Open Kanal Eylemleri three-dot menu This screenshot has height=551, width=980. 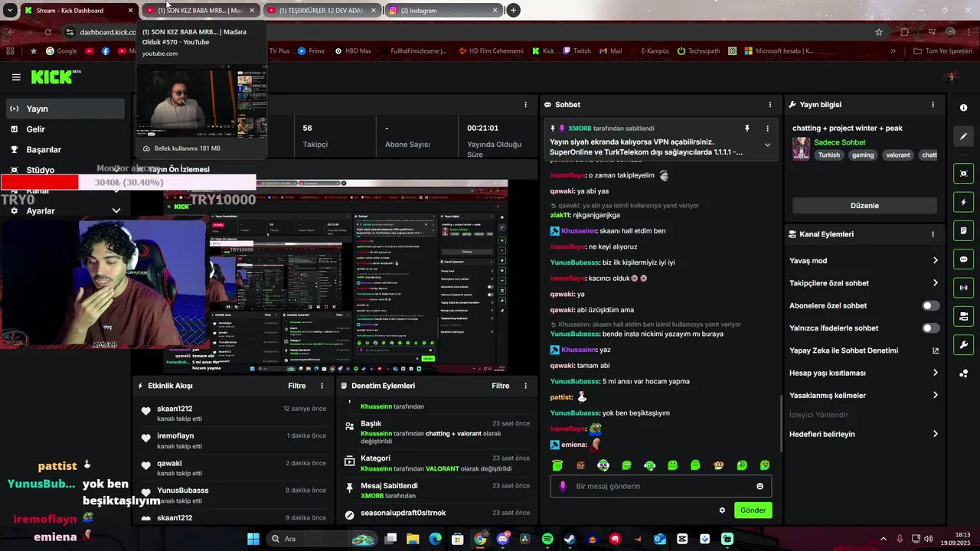[933, 234]
